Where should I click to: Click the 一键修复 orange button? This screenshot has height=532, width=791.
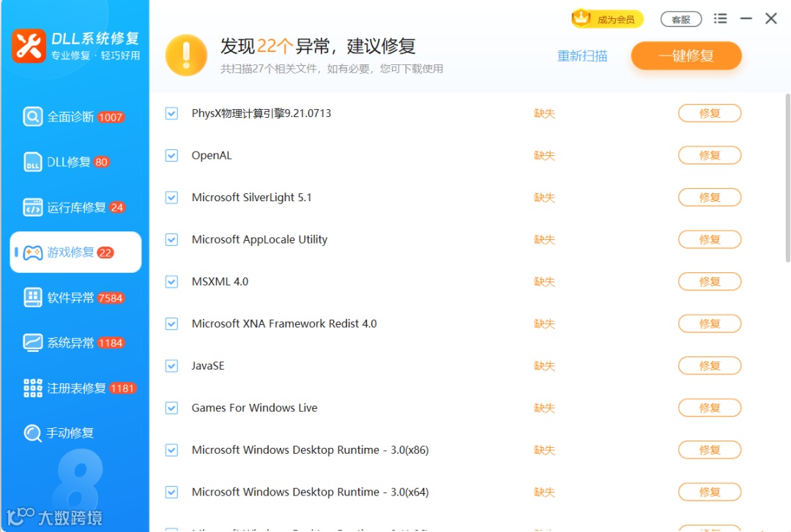pyautogui.click(x=686, y=56)
